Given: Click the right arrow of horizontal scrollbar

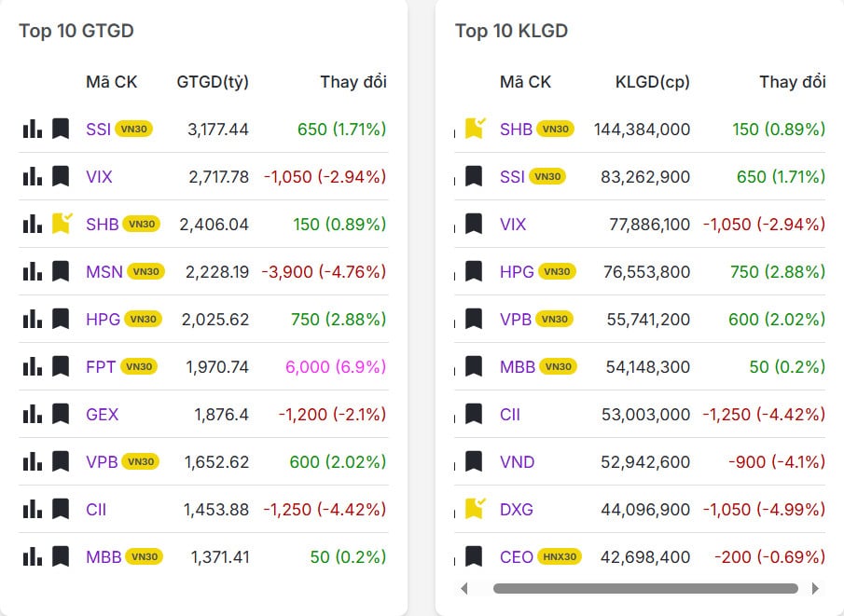Looking at the screenshot, I should [815, 588].
